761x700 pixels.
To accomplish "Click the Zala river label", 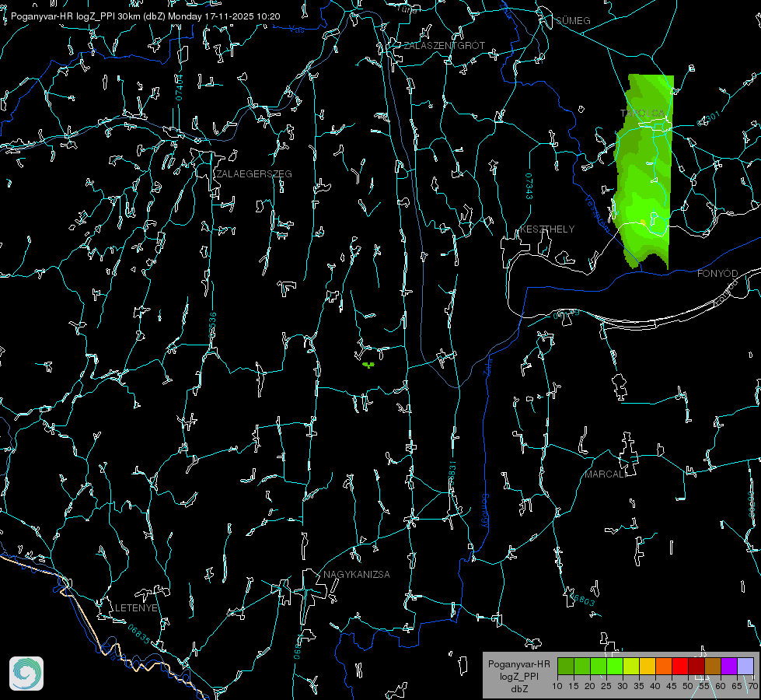I will tap(487, 367).
